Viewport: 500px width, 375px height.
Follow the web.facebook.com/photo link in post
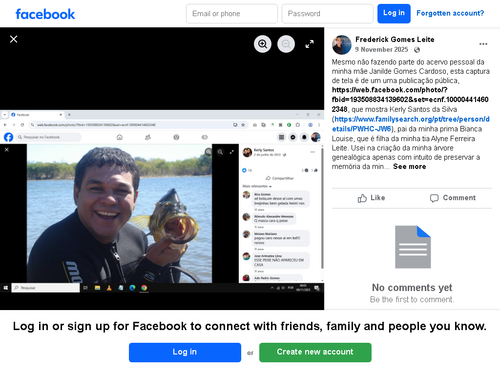(410, 99)
